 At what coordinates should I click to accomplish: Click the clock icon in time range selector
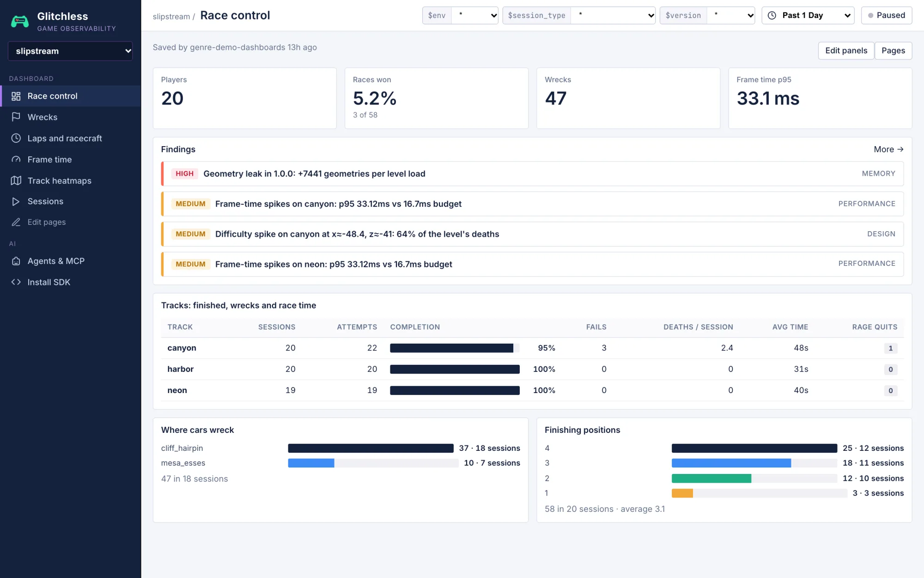(772, 15)
